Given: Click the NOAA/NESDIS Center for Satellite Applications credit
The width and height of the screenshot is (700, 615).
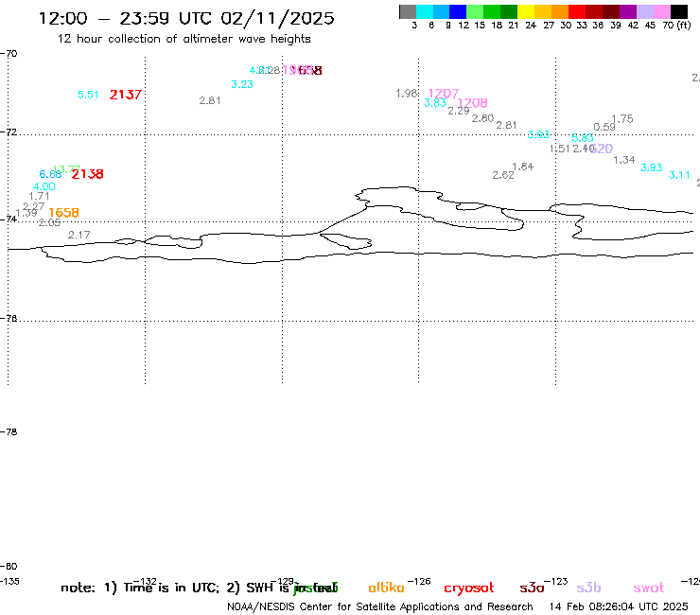Looking at the screenshot, I should 380,607.
